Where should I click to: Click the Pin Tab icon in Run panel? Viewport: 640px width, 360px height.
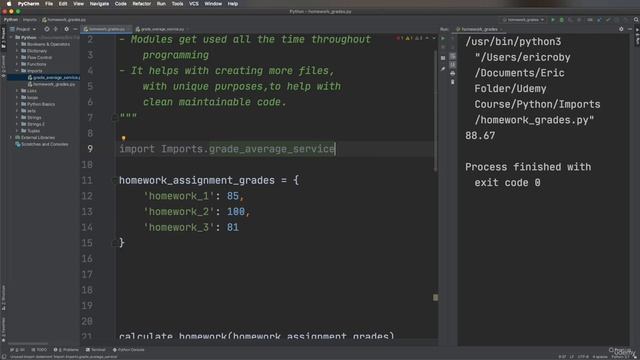[x=443, y=69]
